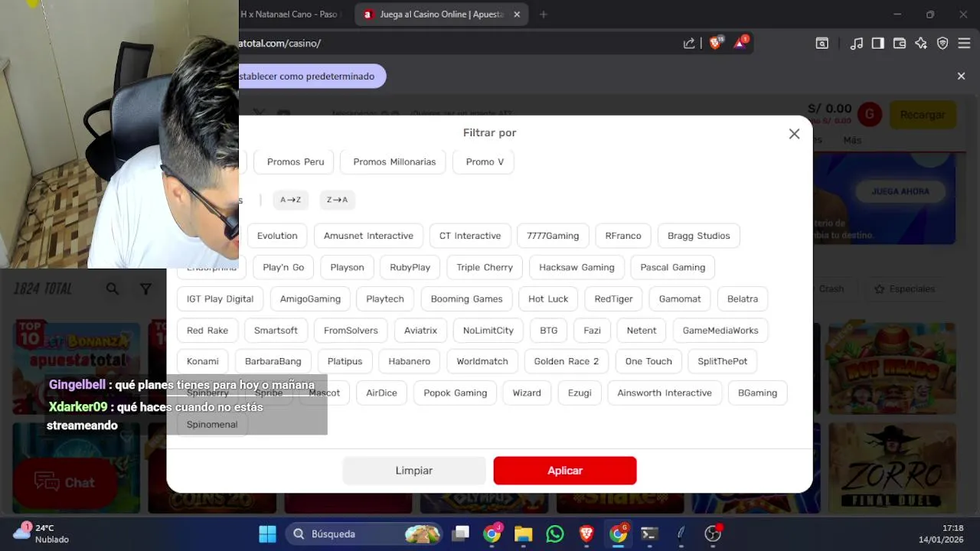The height and width of the screenshot is (551, 980).
Task: Open OBS Studio from taskbar
Action: tap(713, 533)
